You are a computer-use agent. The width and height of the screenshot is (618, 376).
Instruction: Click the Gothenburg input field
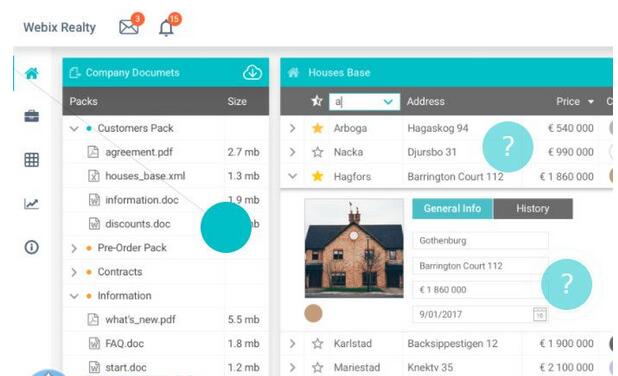[x=480, y=240]
